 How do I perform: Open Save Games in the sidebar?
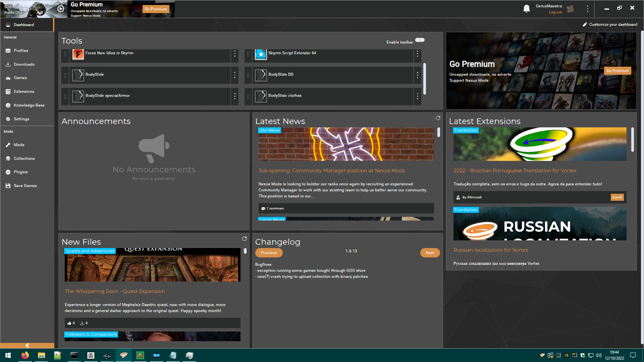(x=27, y=186)
